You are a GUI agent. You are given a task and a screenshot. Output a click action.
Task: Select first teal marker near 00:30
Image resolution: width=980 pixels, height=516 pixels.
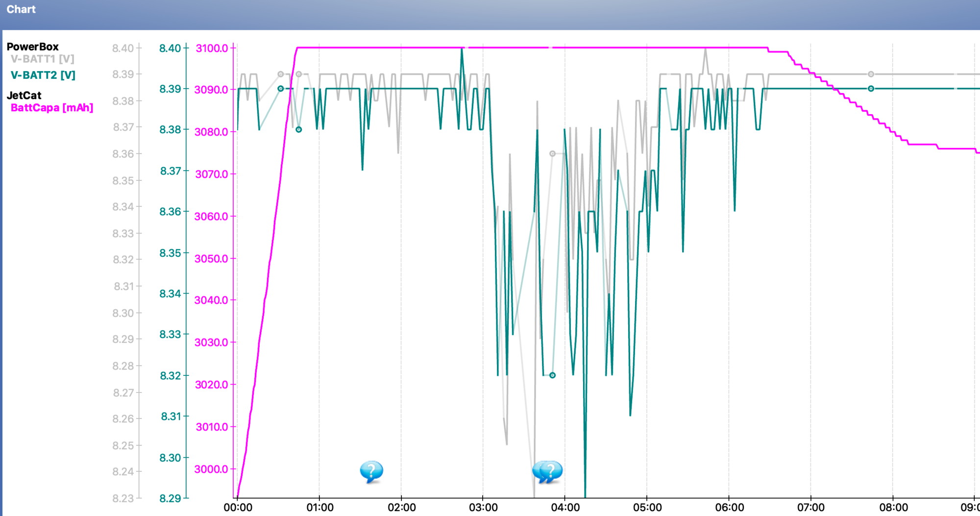click(x=280, y=89)
